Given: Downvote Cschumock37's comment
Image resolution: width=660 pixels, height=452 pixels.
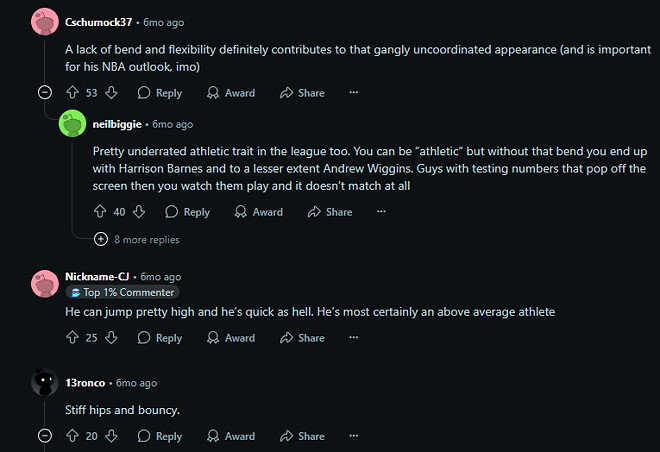Looking at the screenshot, I should pyautogui.click(x=112, y=93).
